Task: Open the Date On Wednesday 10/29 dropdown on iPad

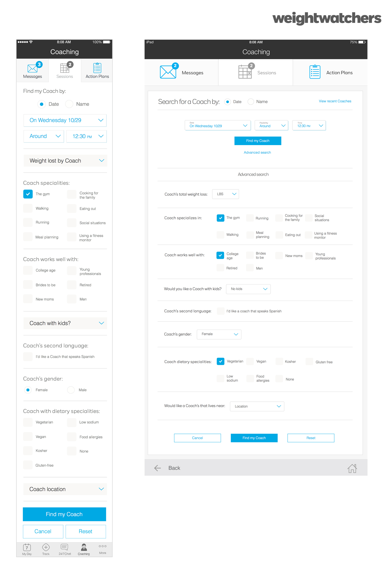Action: point(218,125)
